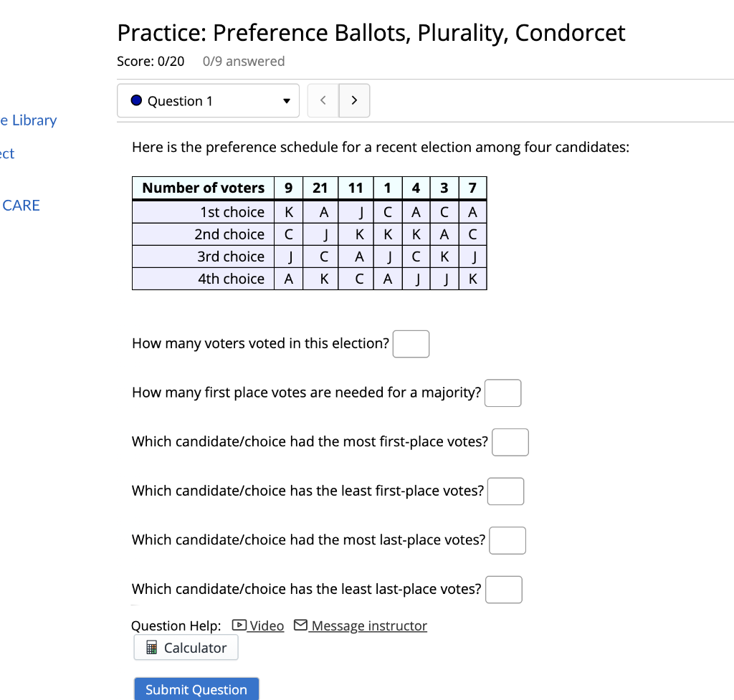Screen dimensions: 734x700
Task: Expand the question list via dropdown arrow
Action: tap(286, 101)
